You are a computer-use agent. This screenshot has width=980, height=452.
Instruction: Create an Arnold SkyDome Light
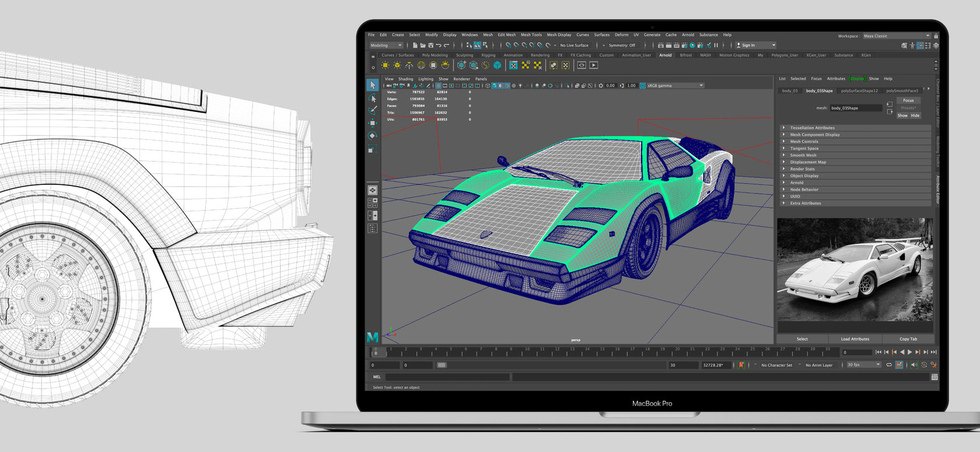click(421, 65)
